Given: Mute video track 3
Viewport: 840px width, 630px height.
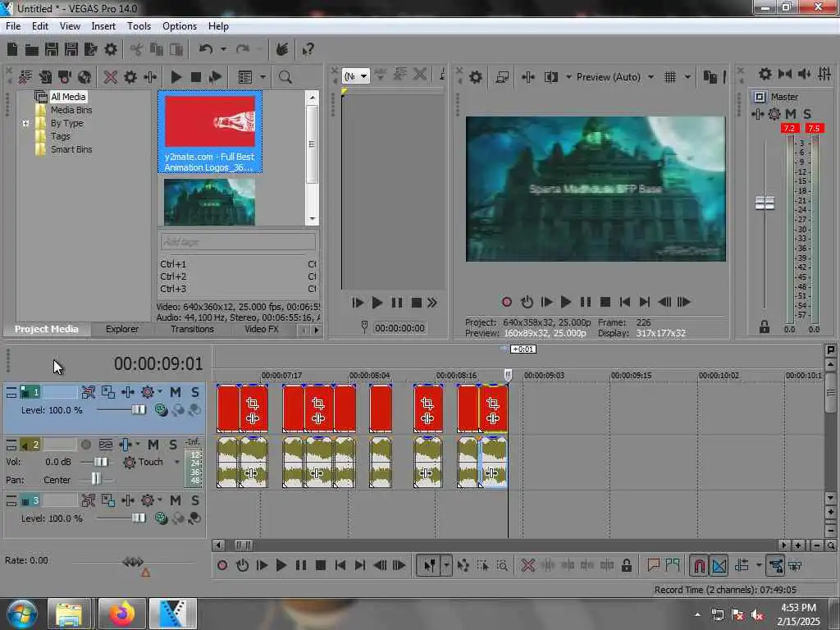Looking at the screenshot, I should 176,500.
